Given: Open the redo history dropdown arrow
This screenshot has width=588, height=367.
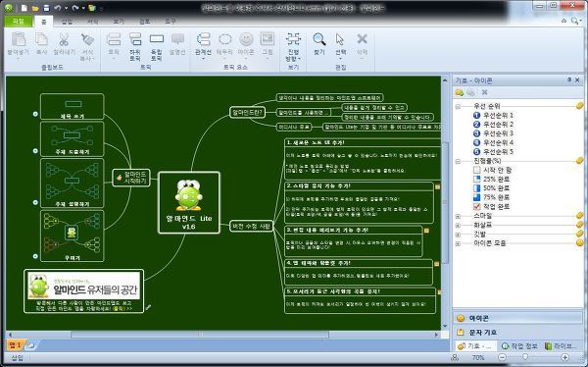Looking at the screenshot, I should [x=83, y=8].
